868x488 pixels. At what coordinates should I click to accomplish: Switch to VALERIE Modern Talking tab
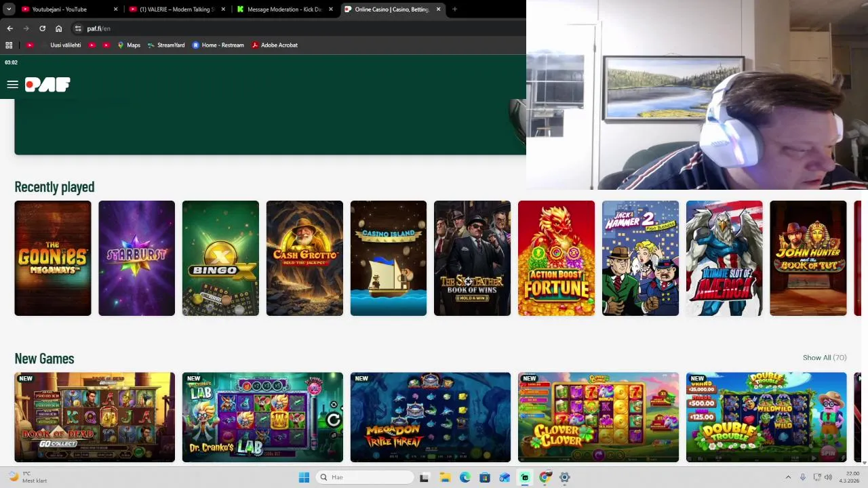click(x=176, y=9)
